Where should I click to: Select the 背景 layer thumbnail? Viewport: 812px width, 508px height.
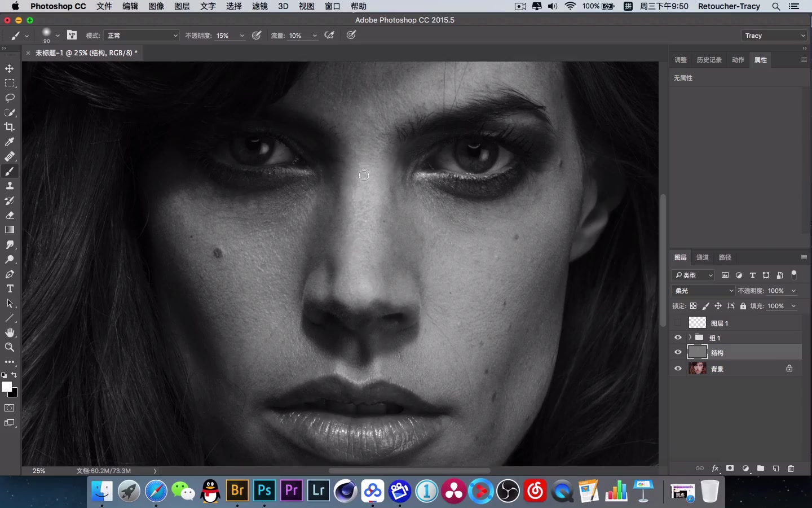point(698,369)
